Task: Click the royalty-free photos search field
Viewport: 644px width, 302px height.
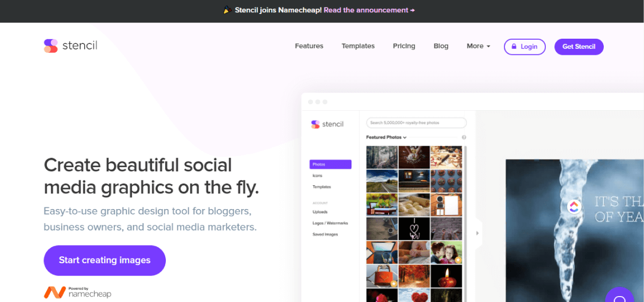Action: point(416,123)
